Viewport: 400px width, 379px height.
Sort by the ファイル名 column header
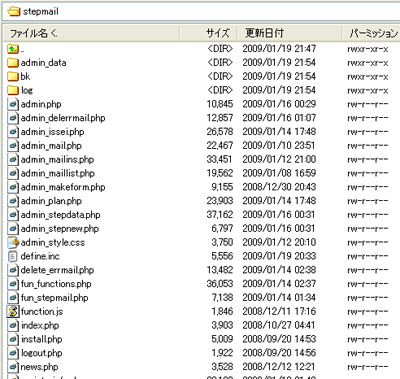coord(92,33)
